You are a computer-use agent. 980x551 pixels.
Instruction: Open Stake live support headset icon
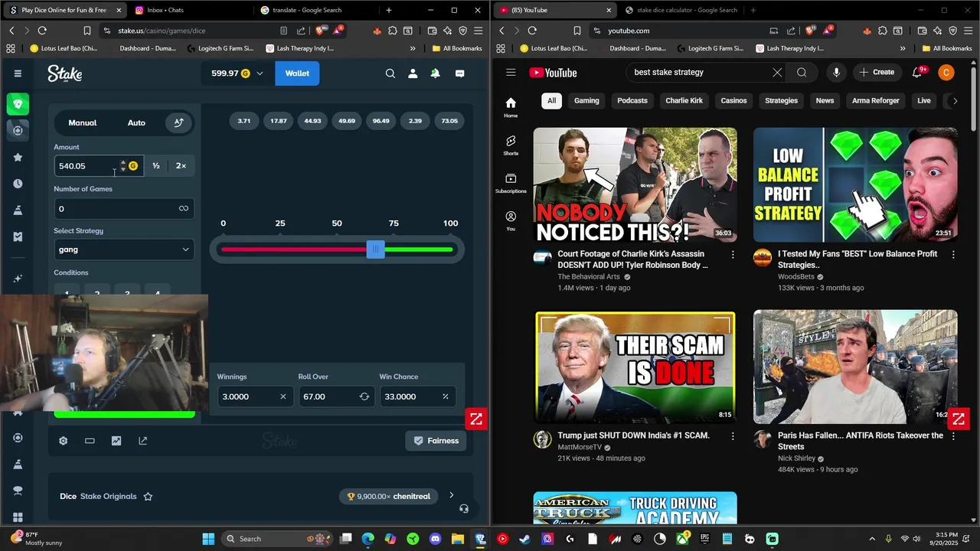[x=463, y=508]
